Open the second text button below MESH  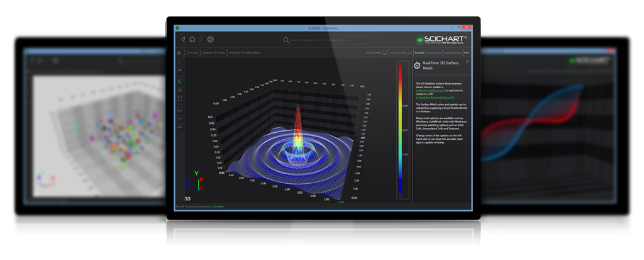[x=180, y=119]
